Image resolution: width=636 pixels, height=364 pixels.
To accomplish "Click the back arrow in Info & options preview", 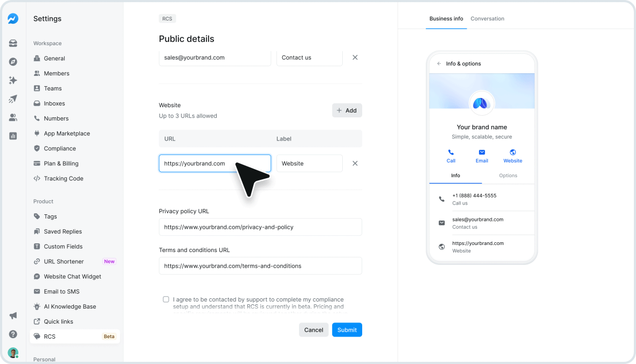I will coord(439,63).
